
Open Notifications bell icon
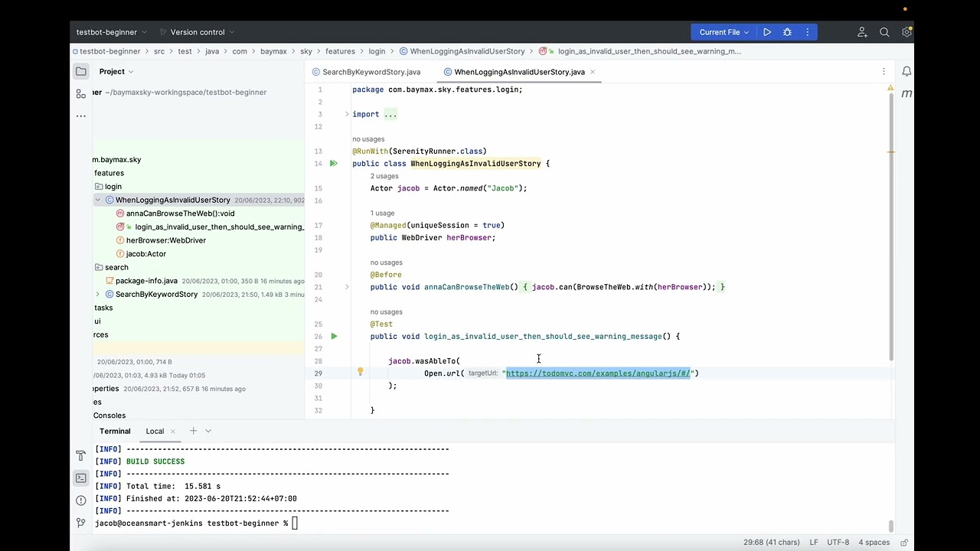(906, 71)
